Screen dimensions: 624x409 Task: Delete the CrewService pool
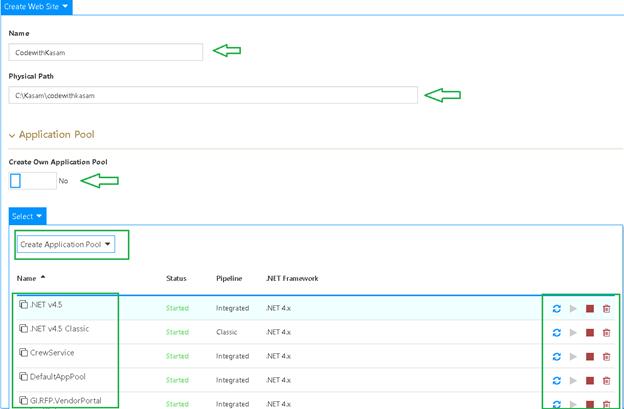click(606, 356)
